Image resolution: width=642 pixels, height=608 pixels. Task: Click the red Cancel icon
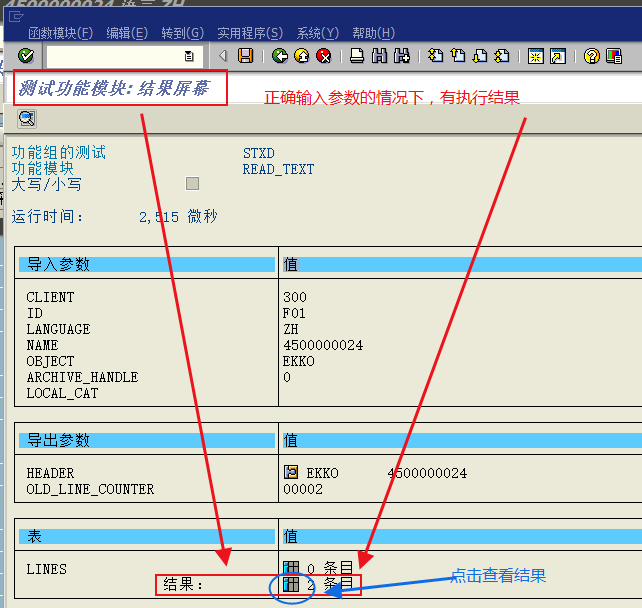coord(324,56)
